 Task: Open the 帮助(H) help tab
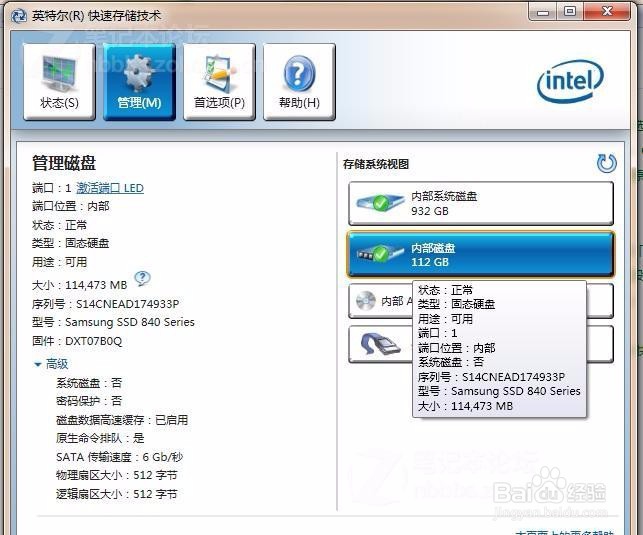pos(299,82)
